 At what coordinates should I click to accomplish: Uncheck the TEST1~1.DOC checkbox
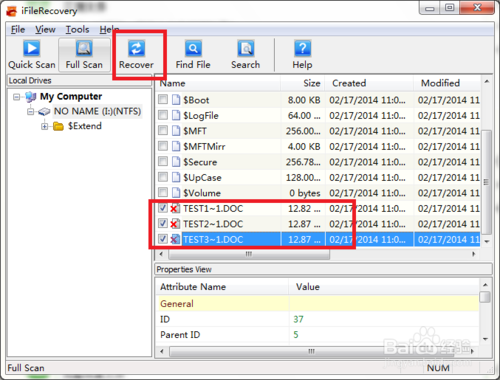[163, 208]
